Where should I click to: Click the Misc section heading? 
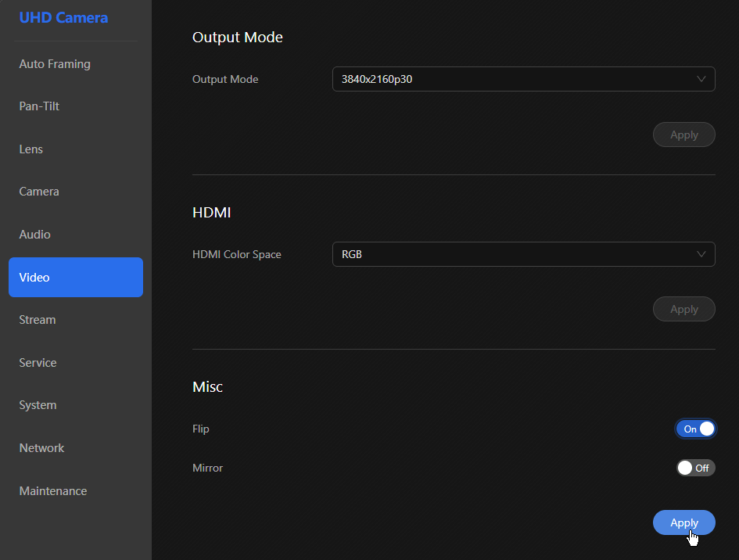click(x=207, y=387)
